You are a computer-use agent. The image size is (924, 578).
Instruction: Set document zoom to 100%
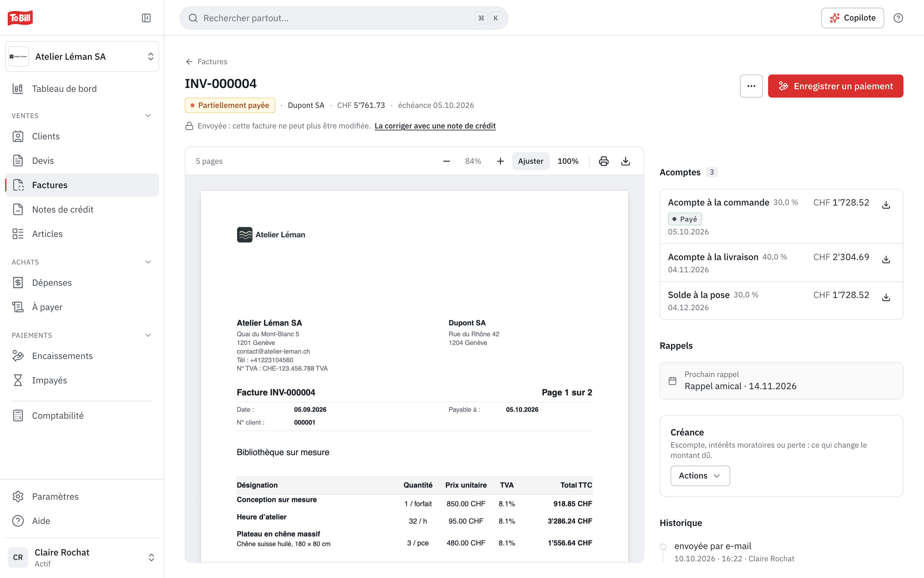(x=568, y=161)
